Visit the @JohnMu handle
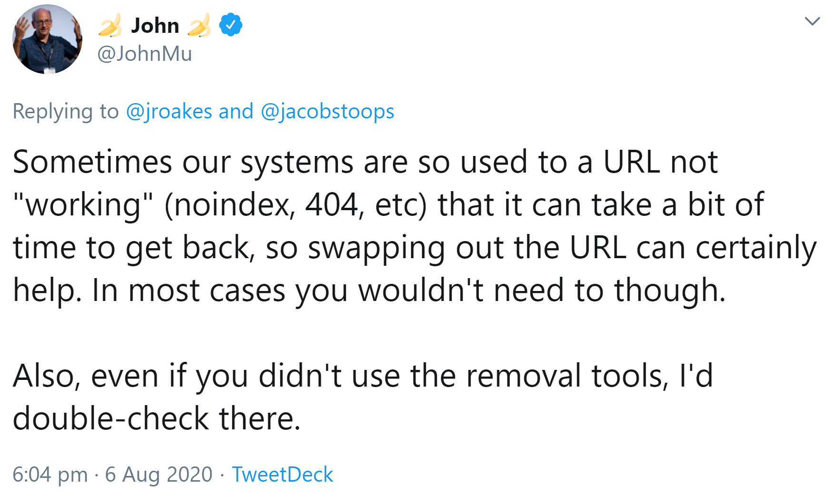This screenshot has height=504, width=837. click(145, 54)
